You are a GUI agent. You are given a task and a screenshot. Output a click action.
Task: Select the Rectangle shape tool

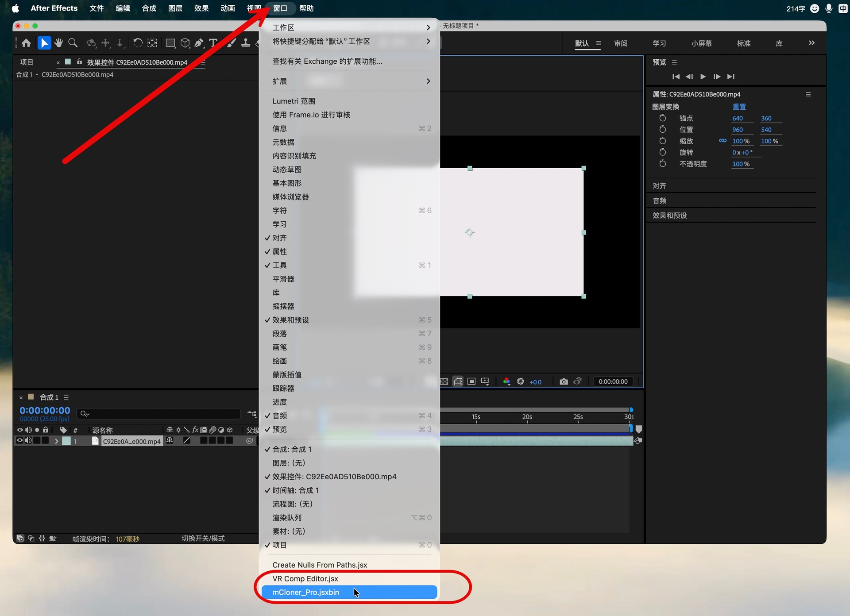coord(170,43)
